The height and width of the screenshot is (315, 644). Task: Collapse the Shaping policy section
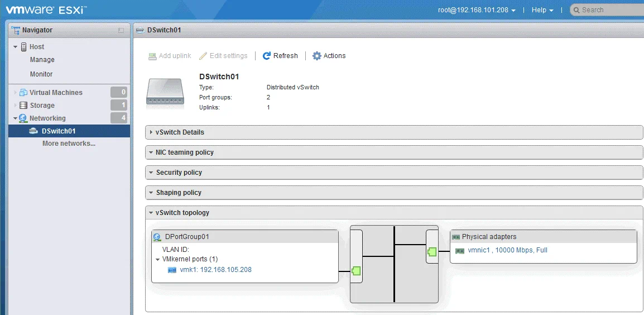tap(179, 193)
